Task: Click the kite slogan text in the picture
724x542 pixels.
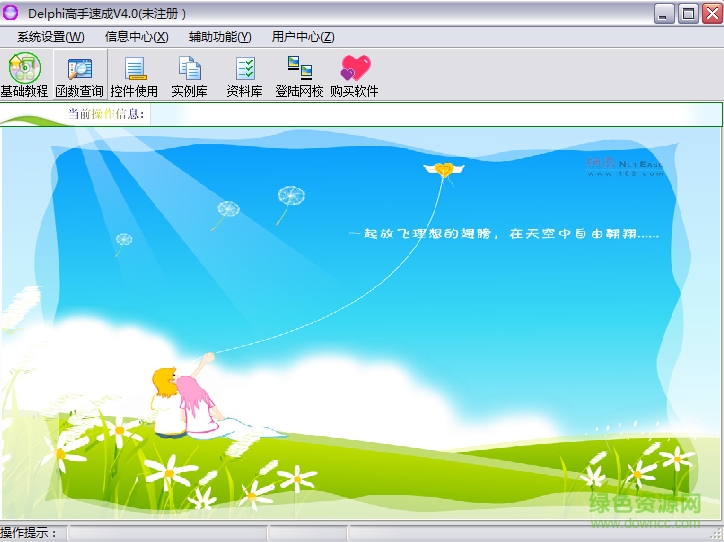Action: coord(503,234)
